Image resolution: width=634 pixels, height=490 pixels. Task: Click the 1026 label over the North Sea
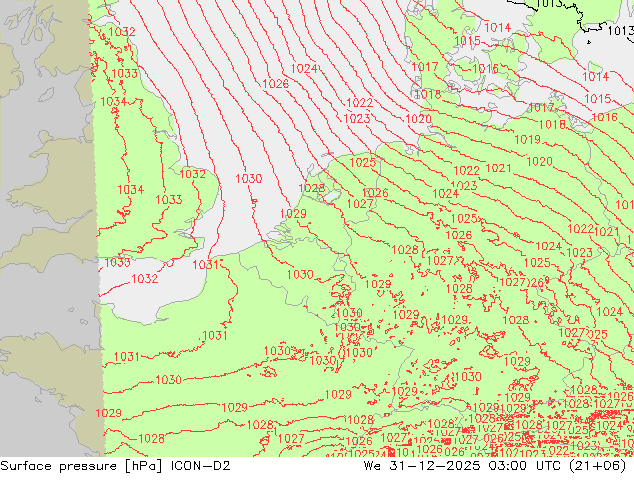[x=275, y=84]
